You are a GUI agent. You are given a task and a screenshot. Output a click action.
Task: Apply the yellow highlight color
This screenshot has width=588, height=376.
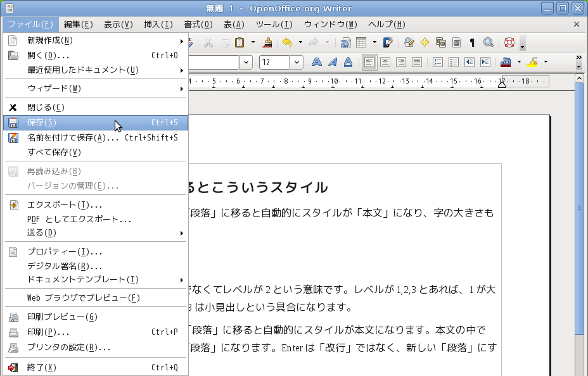(532, 62)
